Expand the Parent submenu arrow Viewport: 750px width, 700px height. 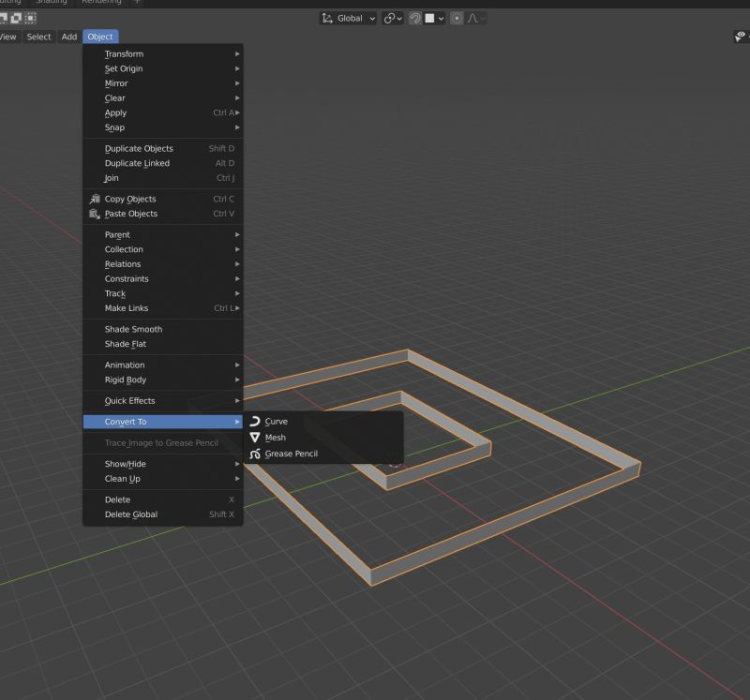(x=237, y=235)
